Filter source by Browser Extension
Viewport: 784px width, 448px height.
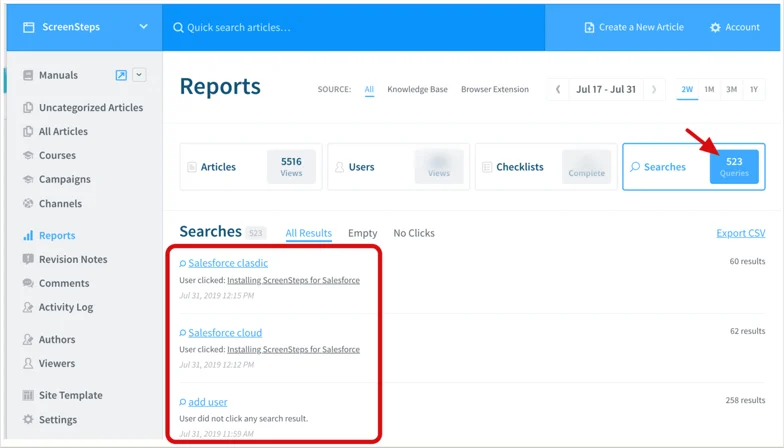click(494, 90)
